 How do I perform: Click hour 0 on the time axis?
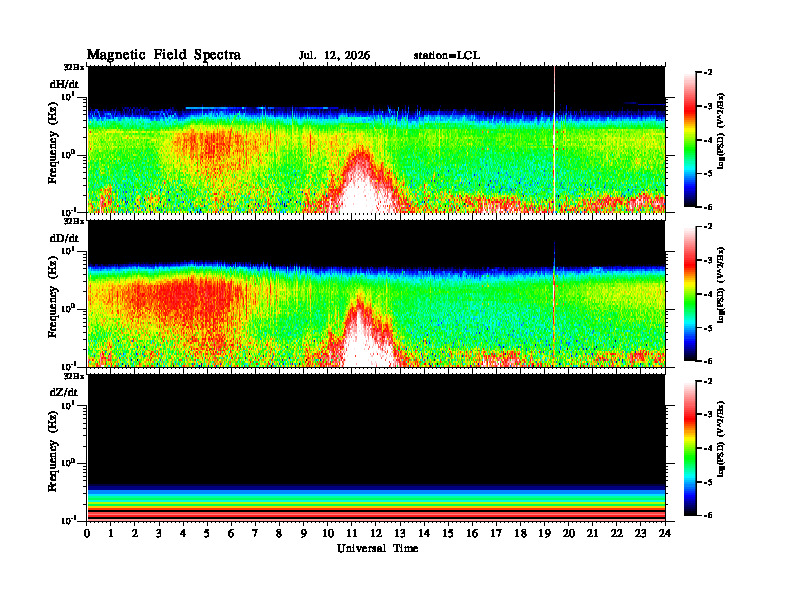point(87,533)
